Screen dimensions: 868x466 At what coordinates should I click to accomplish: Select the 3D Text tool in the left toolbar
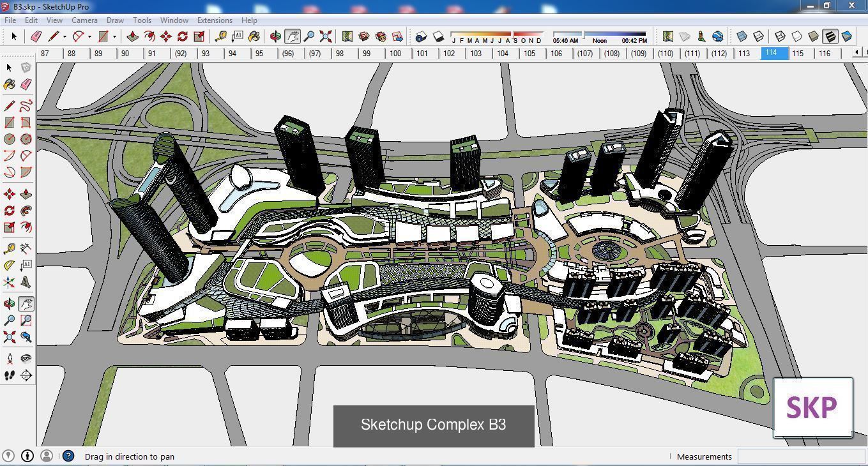point(26,282)
